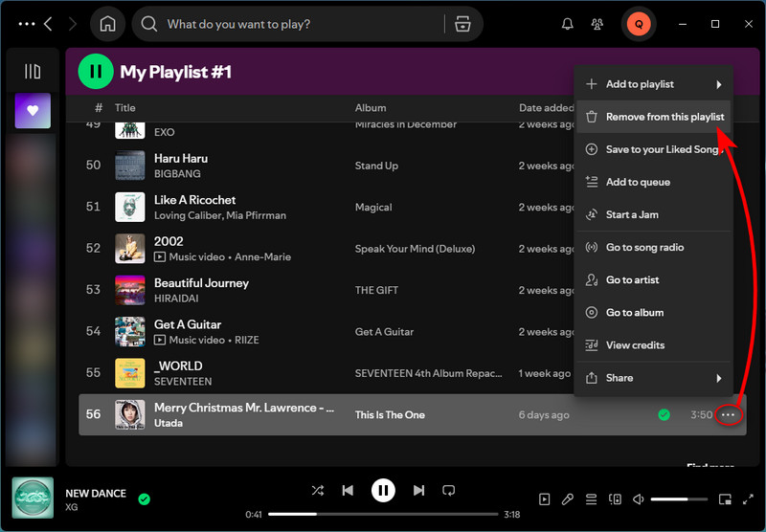Viewport: 766px width, 532px height.
Task: Open the three-dot app menu at top left
Action: [27, 24]
